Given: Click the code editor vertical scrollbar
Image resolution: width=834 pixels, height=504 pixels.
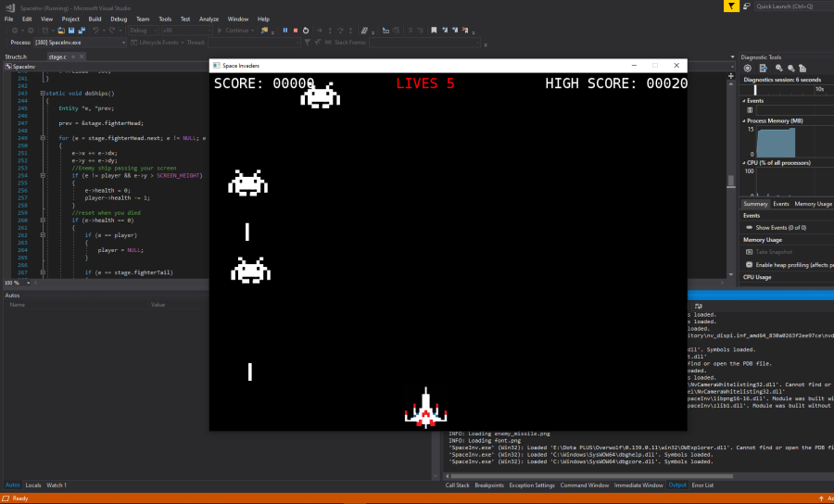Looking at the screenshot, I should point(731,182).
